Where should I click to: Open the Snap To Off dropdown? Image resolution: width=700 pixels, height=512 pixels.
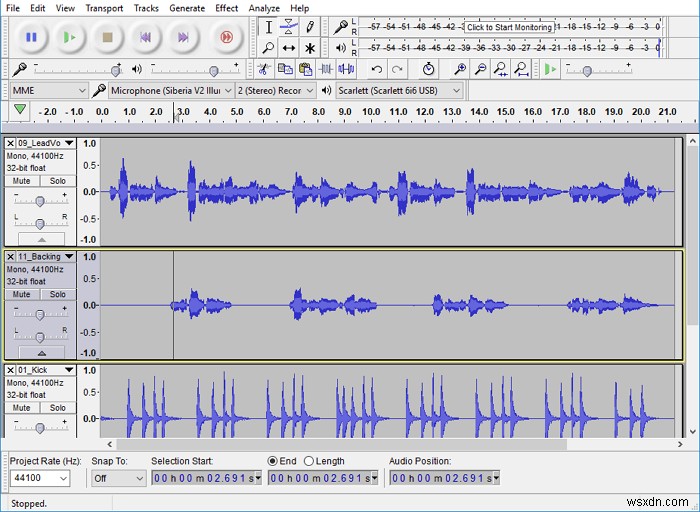click(x=118, y=479)
